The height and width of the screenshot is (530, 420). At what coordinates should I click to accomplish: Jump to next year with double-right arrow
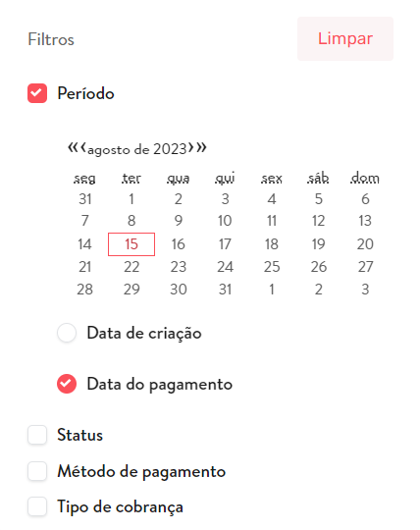tap(201, 147)
